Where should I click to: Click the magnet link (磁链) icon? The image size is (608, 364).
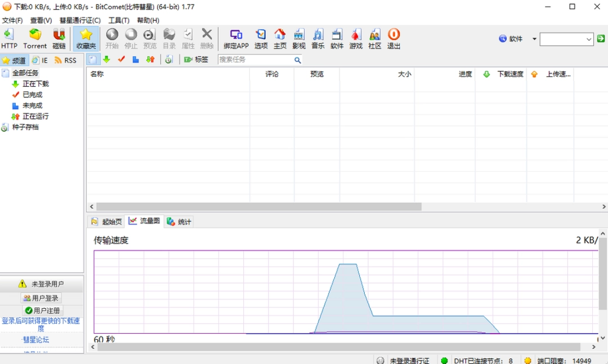(x=59, y=39)
